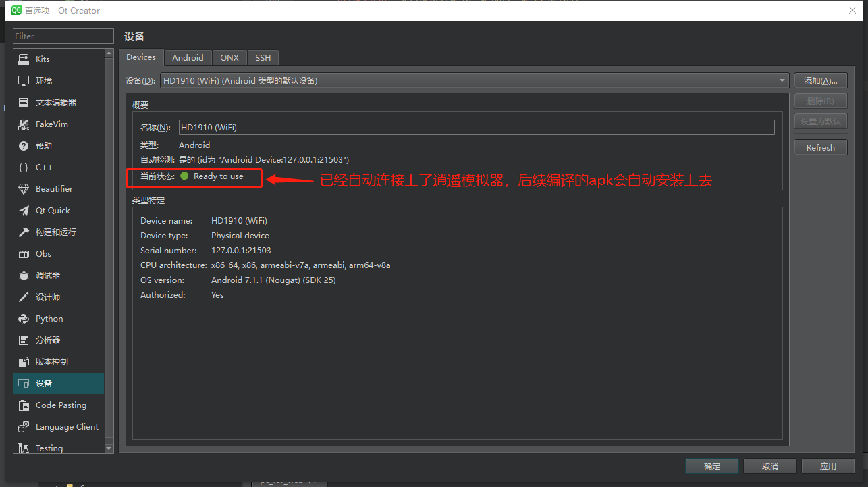Open the C++ braces icon
868x487 pixels.
(24, 168)
